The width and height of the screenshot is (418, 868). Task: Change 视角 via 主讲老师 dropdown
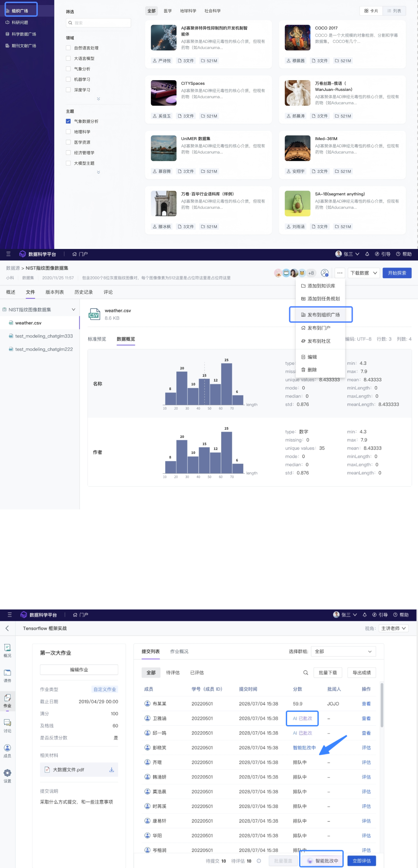(393, 628)
